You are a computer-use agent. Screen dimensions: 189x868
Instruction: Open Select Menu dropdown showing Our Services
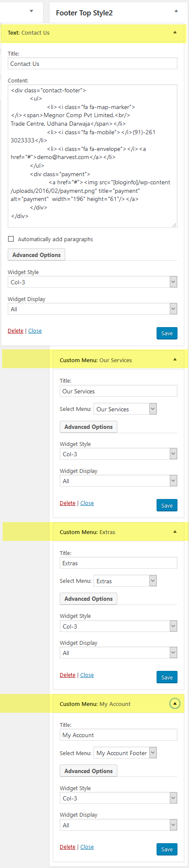[125, 409]
